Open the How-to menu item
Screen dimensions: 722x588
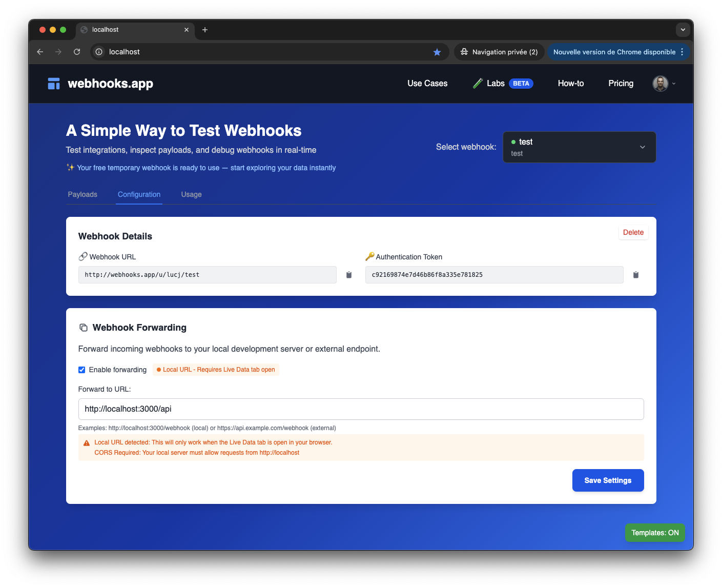[x=571, y=84]
